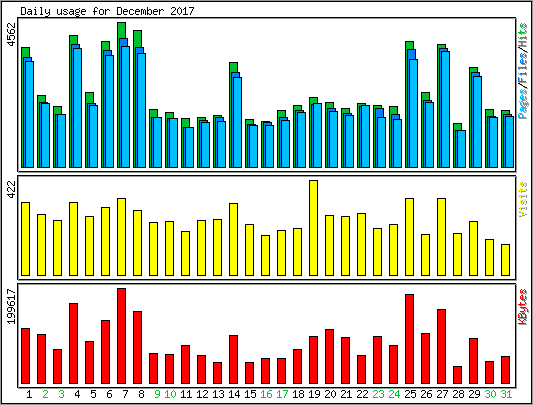The width and height of the screenshot is (533, 405).
Task: Click the dark blue Files bar top, day 23
Action: pos(379,113)
